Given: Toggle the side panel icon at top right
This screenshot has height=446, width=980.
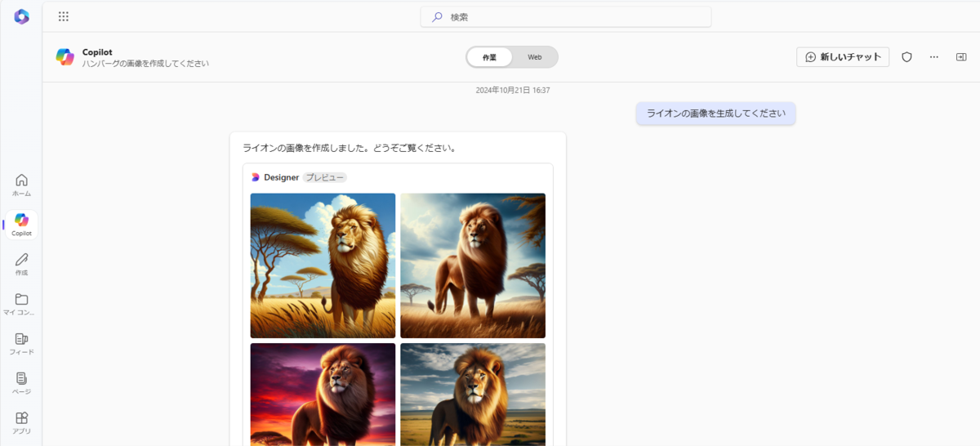Looking at the screenshot, I should coord(961,57).
